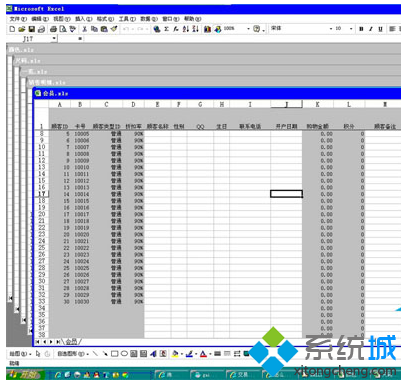
Task: Open the Line Color dropdown arrow
Action: click(x=195, y=354)
